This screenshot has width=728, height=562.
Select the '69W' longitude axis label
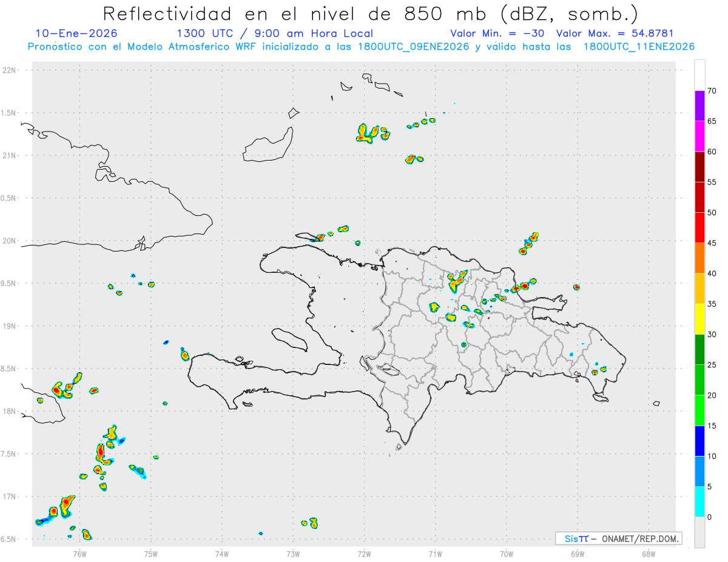coord(578,553)
